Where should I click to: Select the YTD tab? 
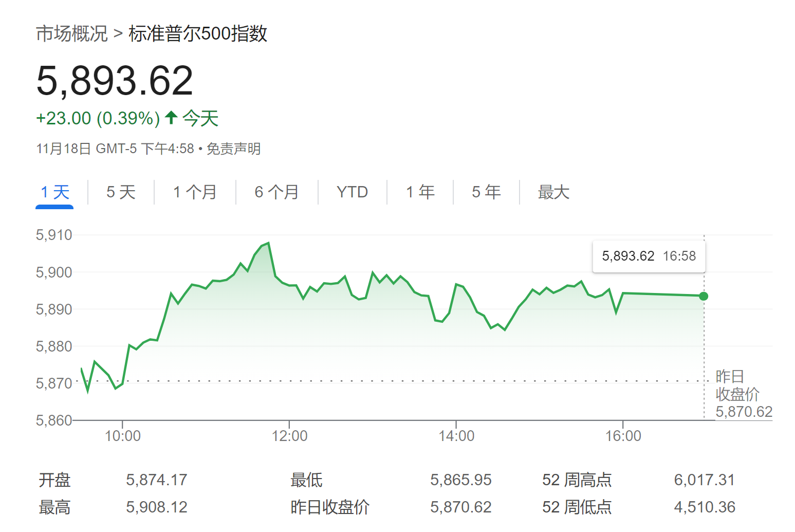point(352,192)
